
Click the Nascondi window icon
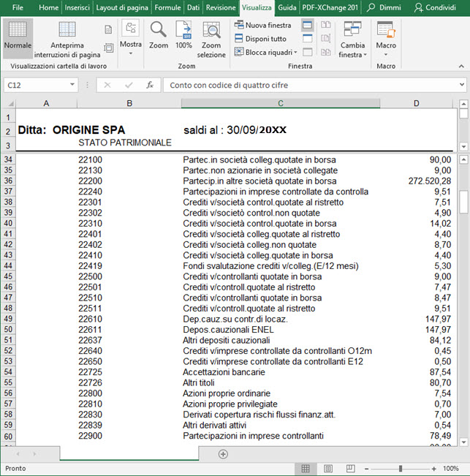coord(308,39)
